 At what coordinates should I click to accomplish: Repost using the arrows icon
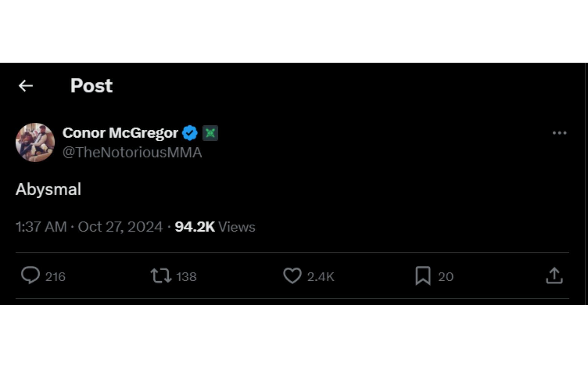point(161,275)
